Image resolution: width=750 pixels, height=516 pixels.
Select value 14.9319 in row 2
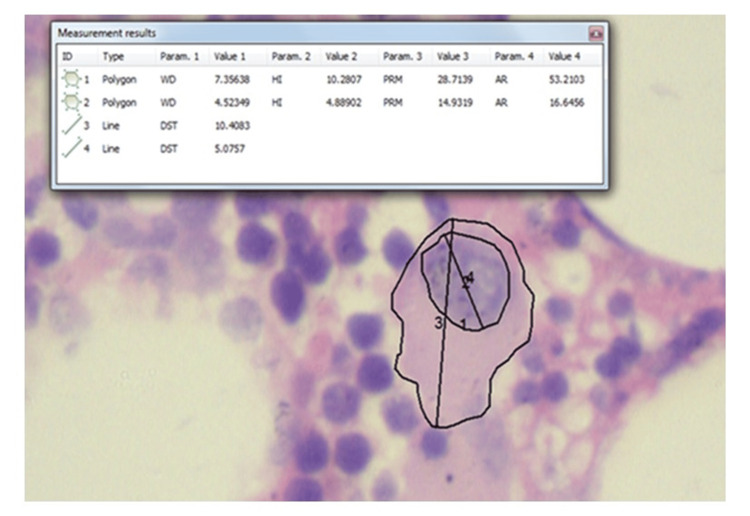[x=455, y=102]
